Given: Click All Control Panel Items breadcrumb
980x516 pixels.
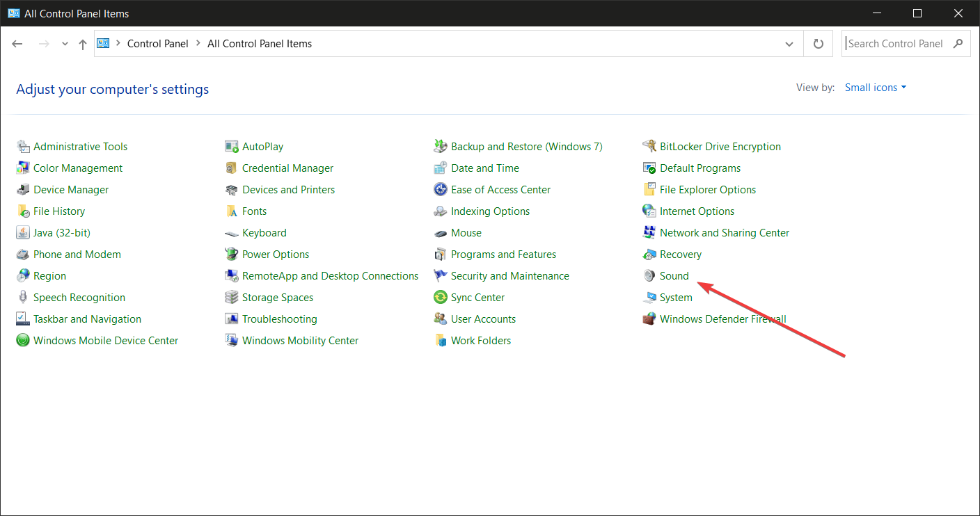Looking at the screenshot, I should point(260,44).
